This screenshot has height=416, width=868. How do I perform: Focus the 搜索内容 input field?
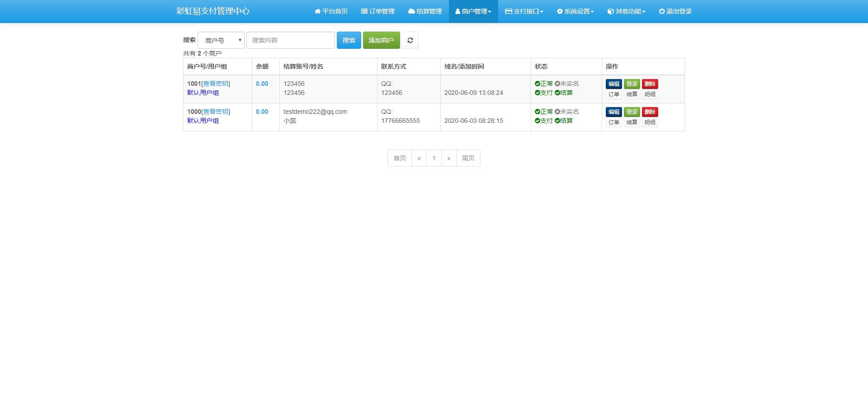[290, 40]
